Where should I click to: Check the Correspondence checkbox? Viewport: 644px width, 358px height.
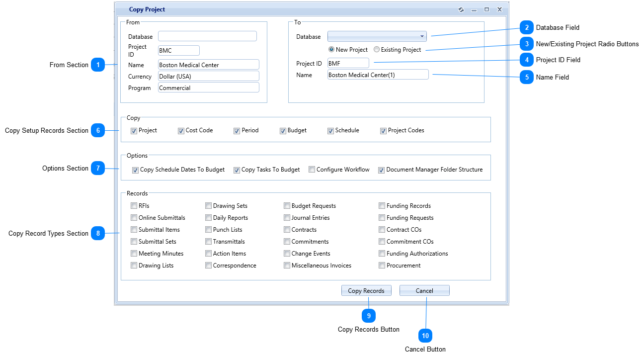coord(209,266)
